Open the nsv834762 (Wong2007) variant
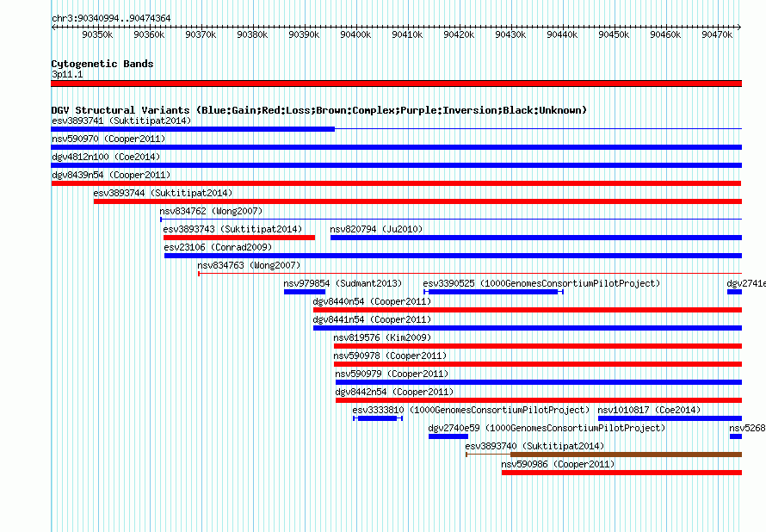The height and width of the screenshot is (532, 766). click(x=211, y=211)
